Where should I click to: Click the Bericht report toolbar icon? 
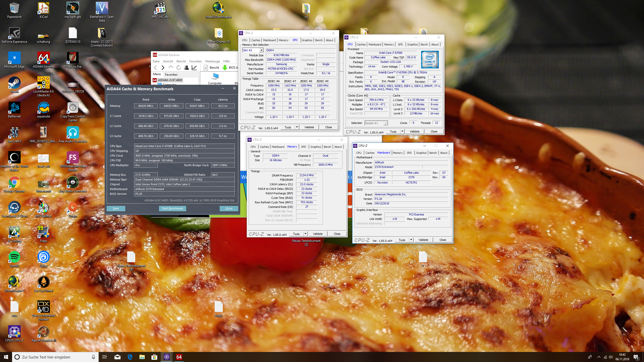206,68
